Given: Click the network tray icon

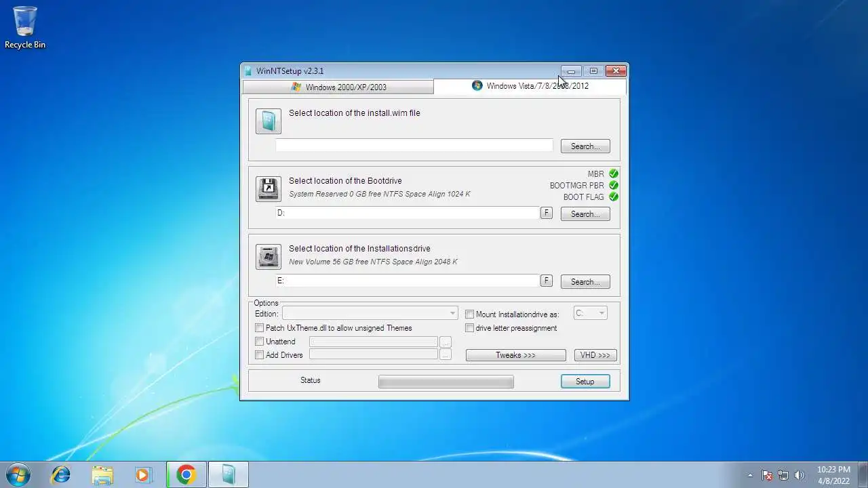Looking at the screenshot, I should tap(783, 475).
